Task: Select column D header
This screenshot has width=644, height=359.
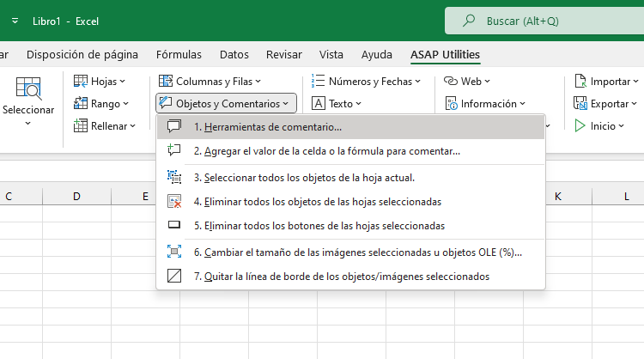Action: (x=76, y=197)
